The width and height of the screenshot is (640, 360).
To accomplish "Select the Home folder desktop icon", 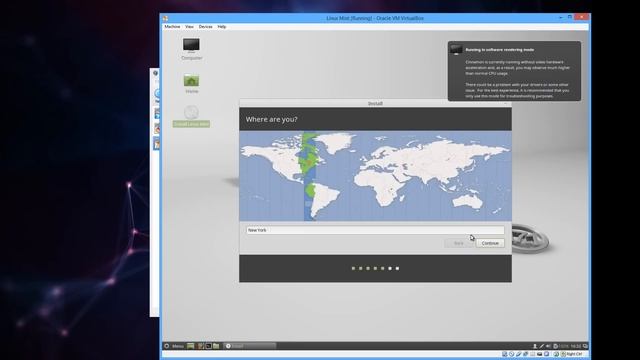I will click(191, 84).
